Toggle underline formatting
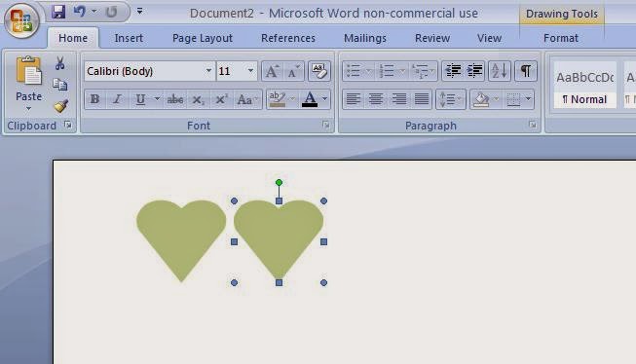The image size is (636, 364). [140, 99]
